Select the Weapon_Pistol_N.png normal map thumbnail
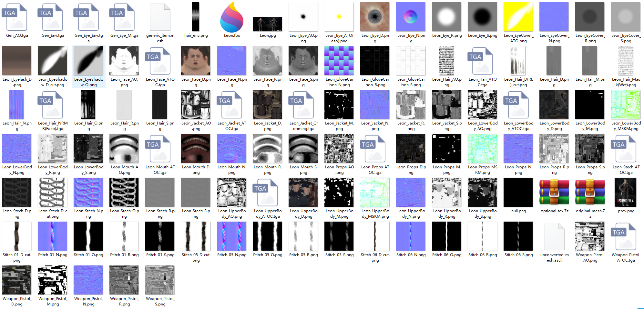This screenshot has height=309, width=644. [x=88, y=280]
